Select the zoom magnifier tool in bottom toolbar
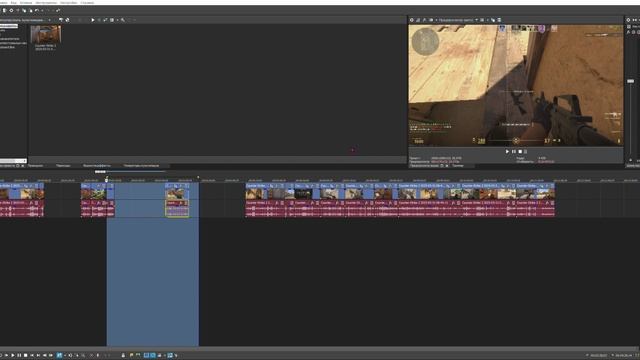The image size is (640, 360). (x=83, y=356)
